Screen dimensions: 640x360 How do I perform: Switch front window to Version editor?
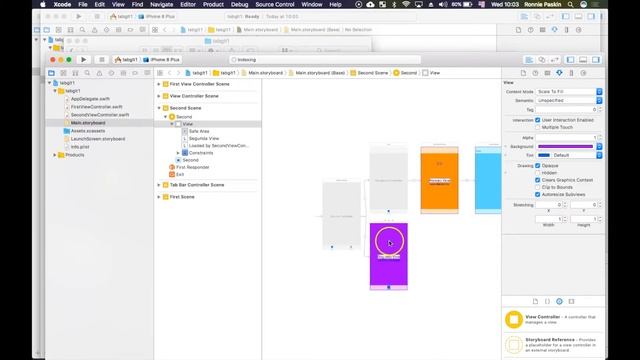554,60
